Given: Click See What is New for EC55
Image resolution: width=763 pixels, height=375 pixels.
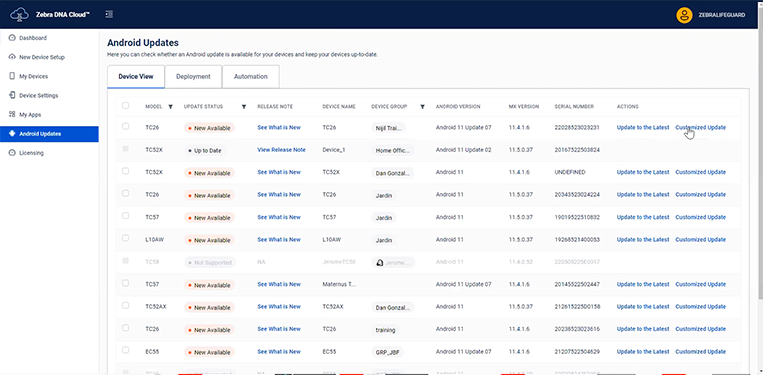Looking at the screenshot, I should pos(279,352).
